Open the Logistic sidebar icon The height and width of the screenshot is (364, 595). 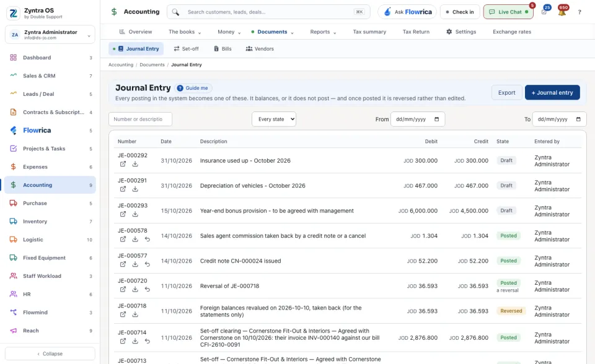pos(13,240)
